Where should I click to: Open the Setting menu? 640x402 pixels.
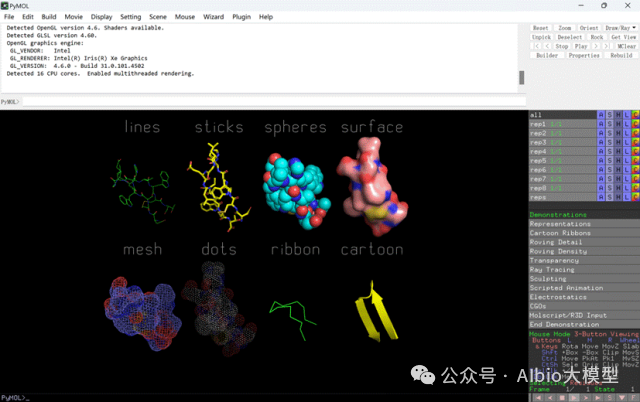click(130, 17)
